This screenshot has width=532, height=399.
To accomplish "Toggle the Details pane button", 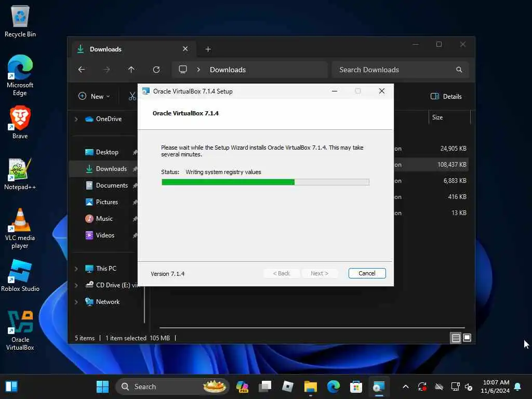I will 446,96.
